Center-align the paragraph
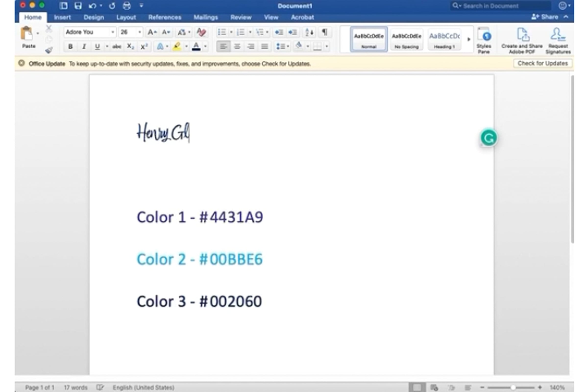The image size is (588, 392). 237,47
